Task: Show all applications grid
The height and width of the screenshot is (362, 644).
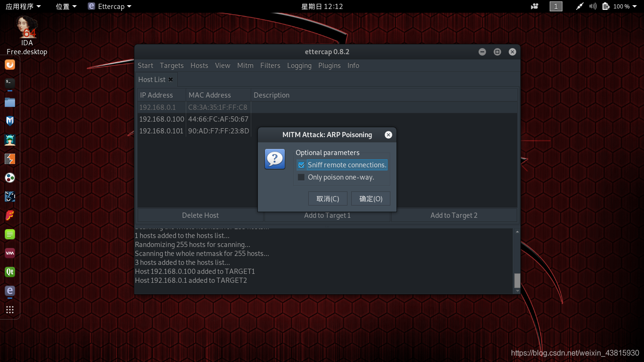Action: coord(10,310)
